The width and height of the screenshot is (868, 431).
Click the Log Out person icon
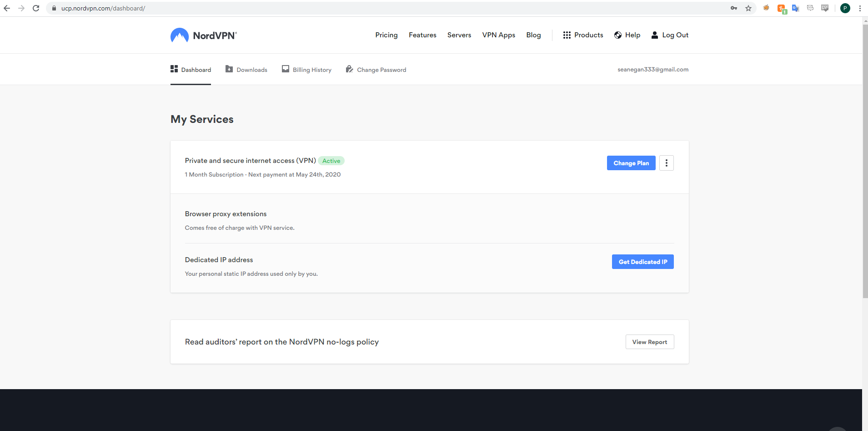(655, 35)
